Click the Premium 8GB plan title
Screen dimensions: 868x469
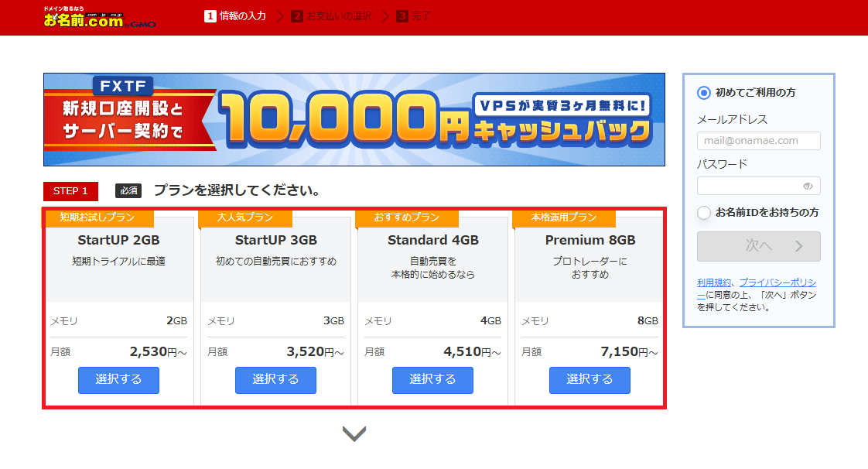point(590,241)
